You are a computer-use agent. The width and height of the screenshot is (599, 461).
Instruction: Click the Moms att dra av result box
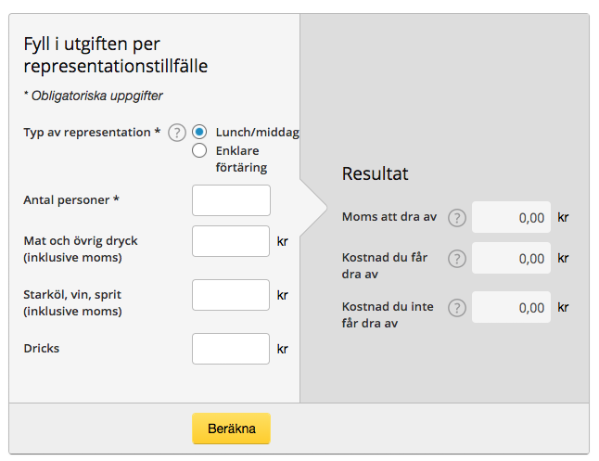511,217
